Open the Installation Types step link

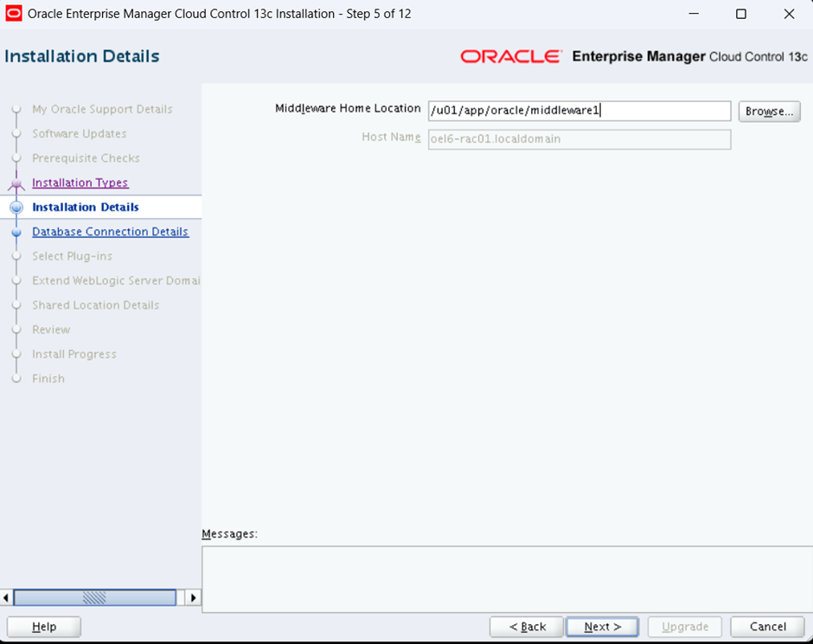[x=80, y=183]
